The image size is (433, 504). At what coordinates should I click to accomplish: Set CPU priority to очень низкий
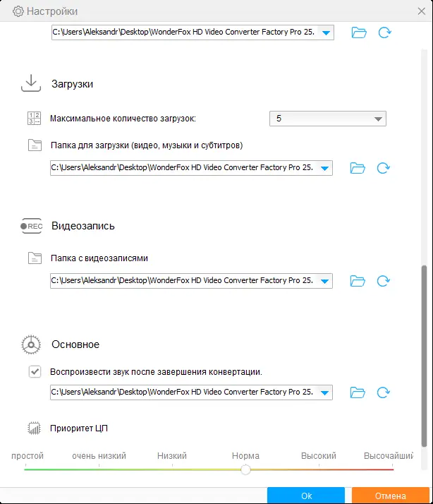[98, 469]
